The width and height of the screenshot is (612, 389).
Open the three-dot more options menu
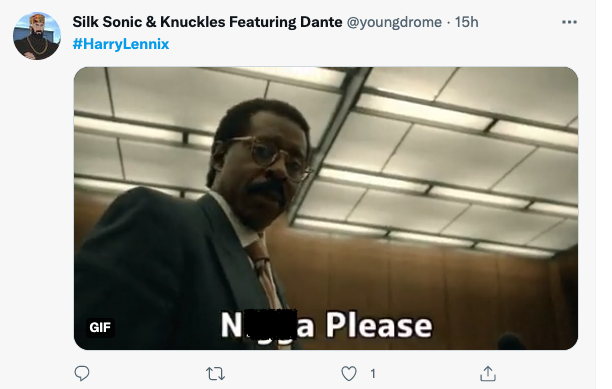(569, 22)
